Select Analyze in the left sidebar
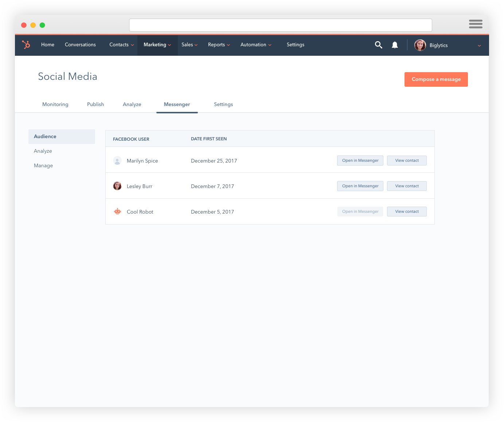The width and height of the screenshot is (504, 422). pos(43,151)
